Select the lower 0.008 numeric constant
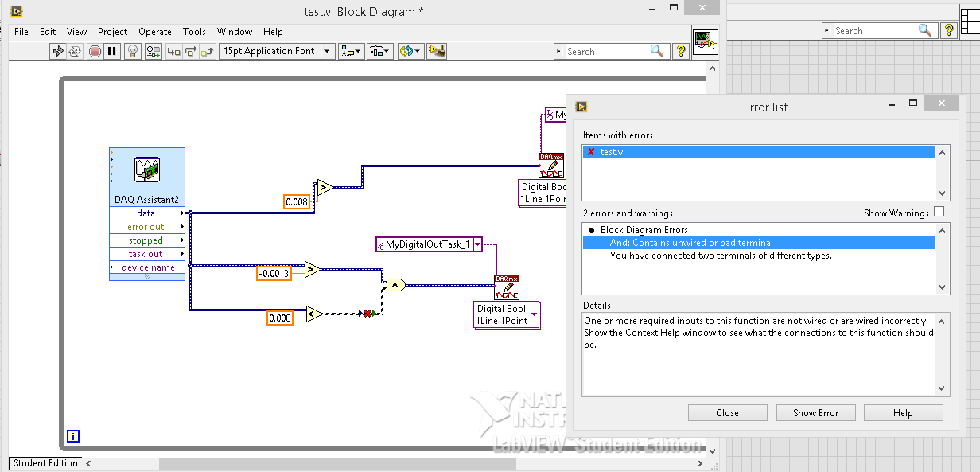The width and height of the screenshot is (980, 472). pyautogui.click(x=280, y=318)
